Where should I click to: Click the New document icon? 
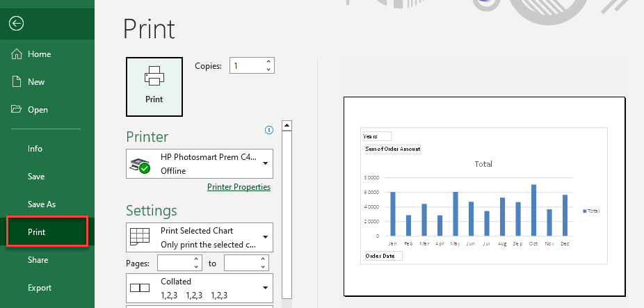tap(17, 82)
